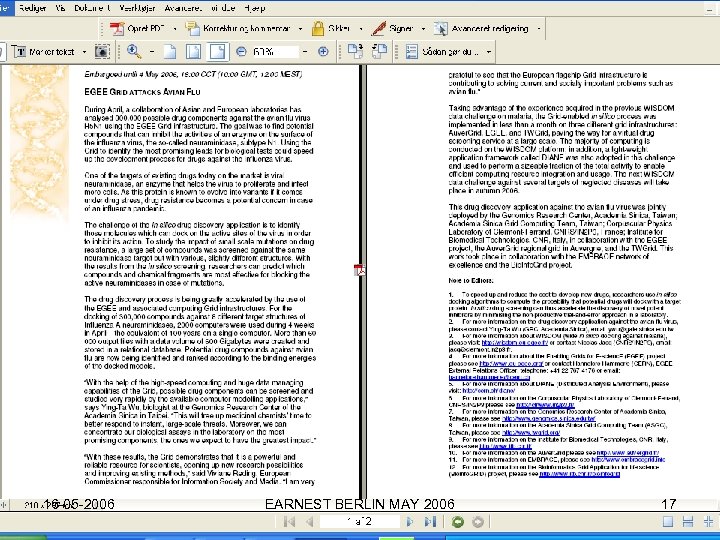Follow the cern.ch/diane link

[x=488, y=390]
